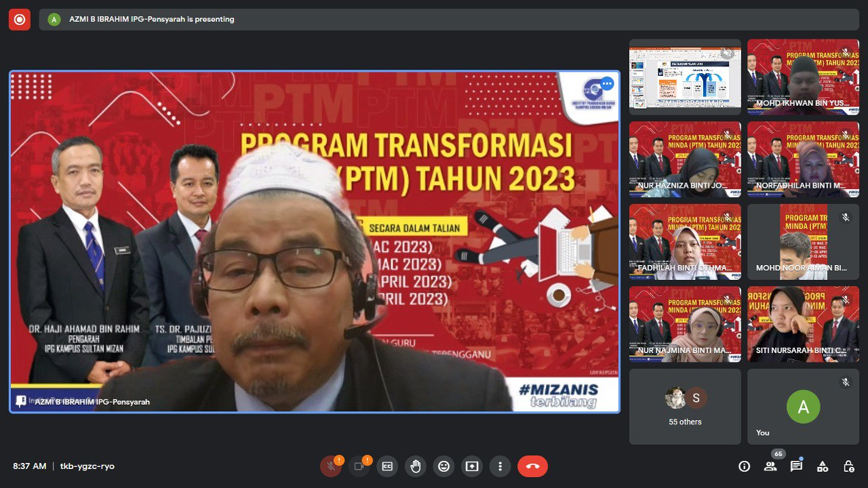This screenshot has height=488, width=868.
Task: Unmute the microphone button
Action: click(x=331, y=466)
